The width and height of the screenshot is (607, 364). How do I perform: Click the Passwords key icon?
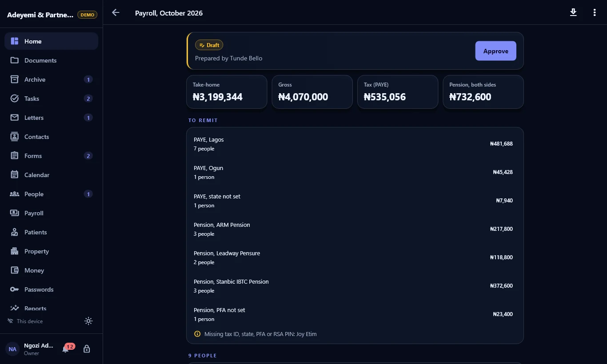[15, 289]
